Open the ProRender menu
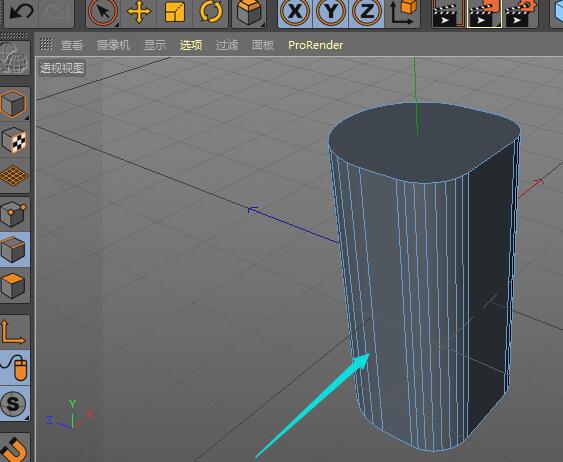The width and height of the screenshot is (563, 462). pyautogui.click(x=316, y=45)
